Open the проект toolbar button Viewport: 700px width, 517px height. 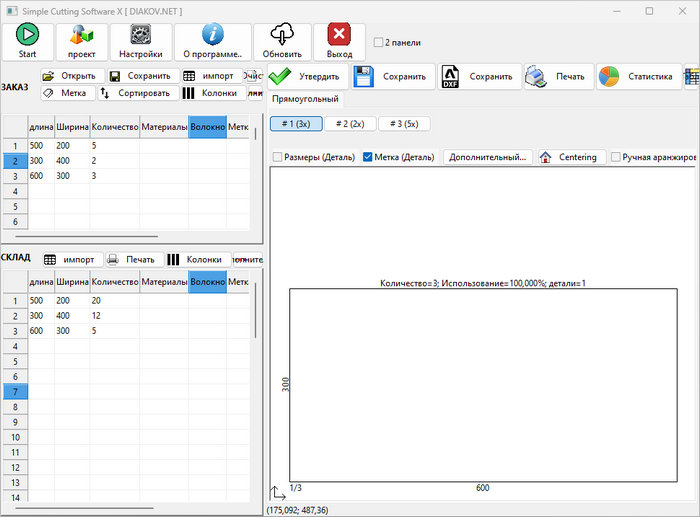82,42
